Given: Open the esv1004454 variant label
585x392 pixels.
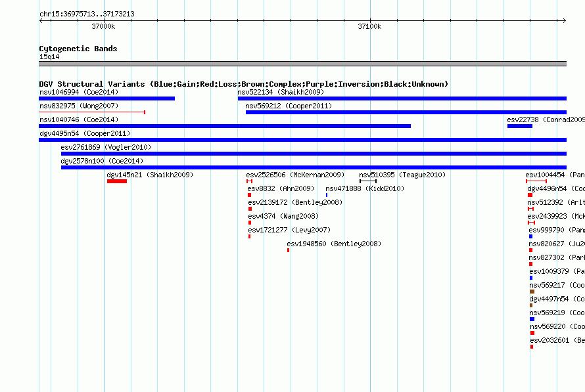Looking at the screenshot, I should click(x=555, y=175).
